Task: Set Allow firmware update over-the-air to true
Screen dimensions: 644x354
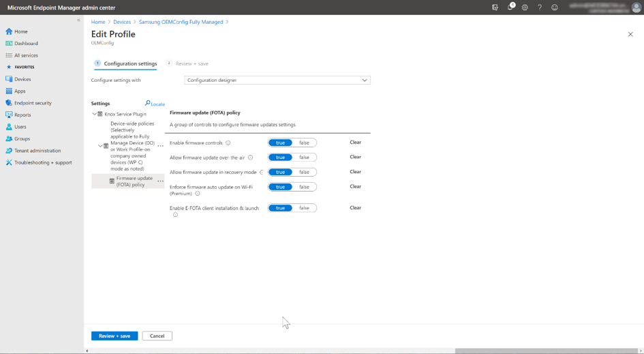Action: (280, 158)
